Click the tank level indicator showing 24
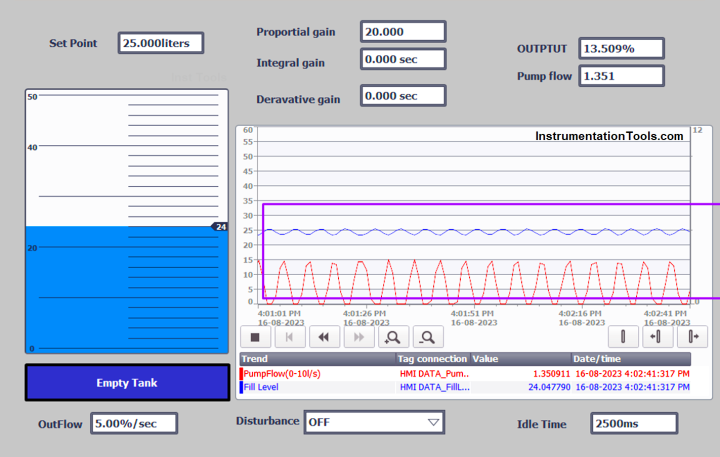720x457 pixels. pos(221,227)
